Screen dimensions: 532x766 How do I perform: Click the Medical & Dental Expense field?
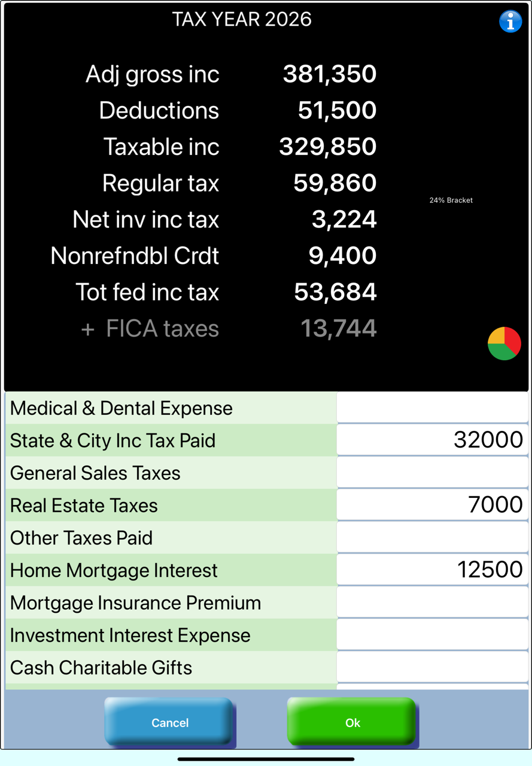coord(432,408)
